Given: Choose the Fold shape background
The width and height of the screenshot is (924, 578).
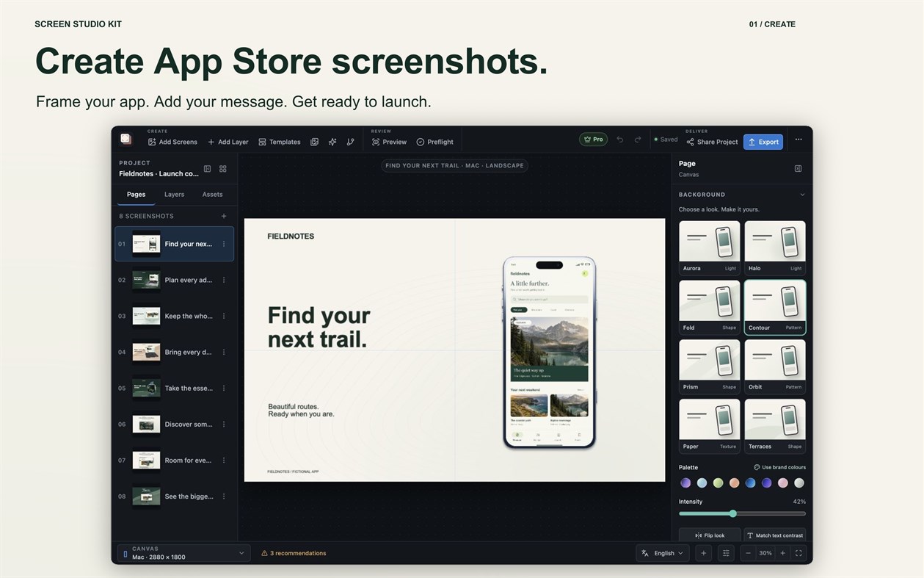Looking at the screenshot, I should [710, 307].
